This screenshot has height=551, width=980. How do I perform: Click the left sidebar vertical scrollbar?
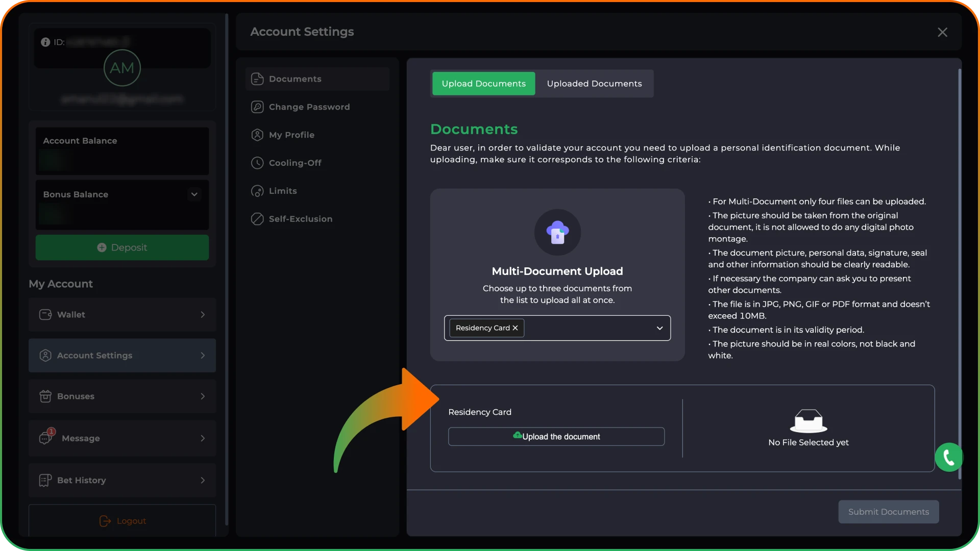227,270
